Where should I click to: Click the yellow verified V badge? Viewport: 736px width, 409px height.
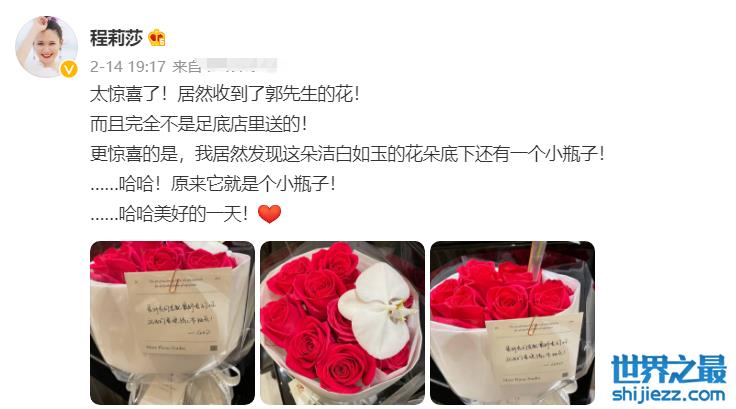click(x=69, y=69)
